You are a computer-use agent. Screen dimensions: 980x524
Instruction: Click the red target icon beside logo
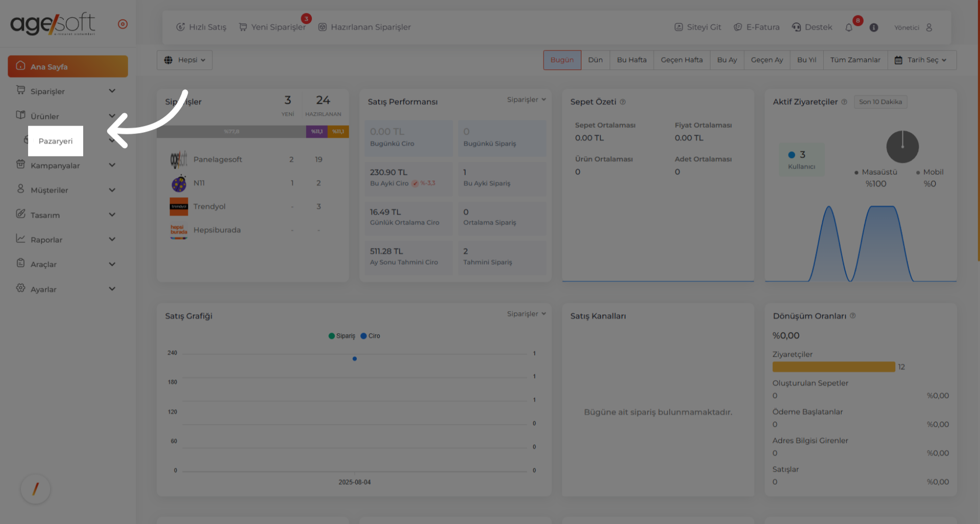[x=122, y=24]
